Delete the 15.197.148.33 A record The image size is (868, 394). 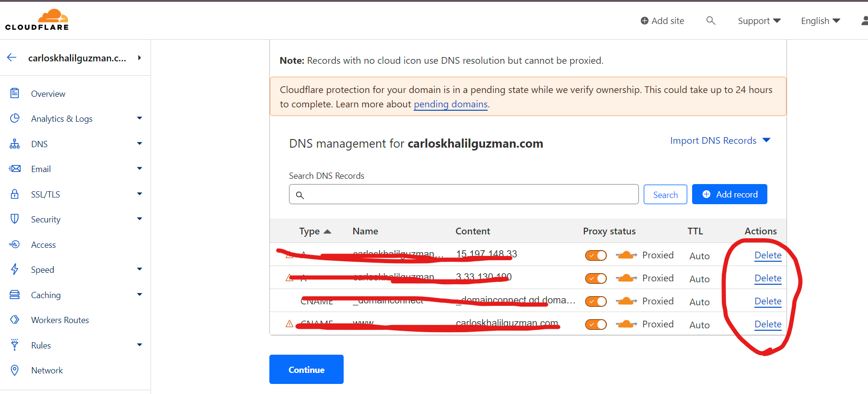pyautogui.click(x=768, y=255)
